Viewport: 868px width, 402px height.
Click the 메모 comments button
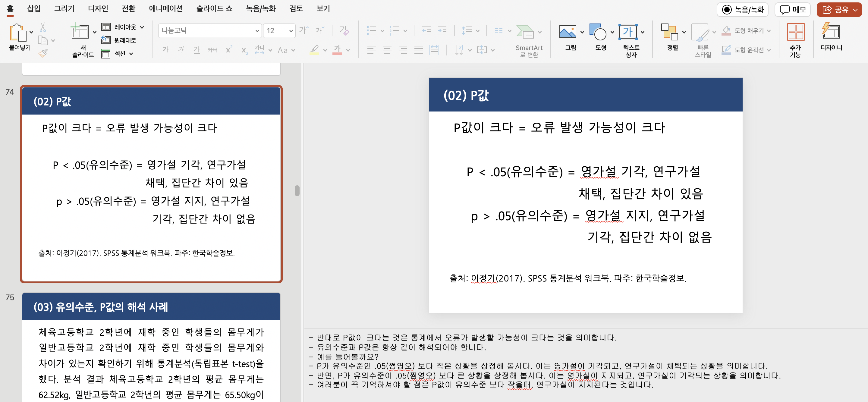[x=793, y=9]
